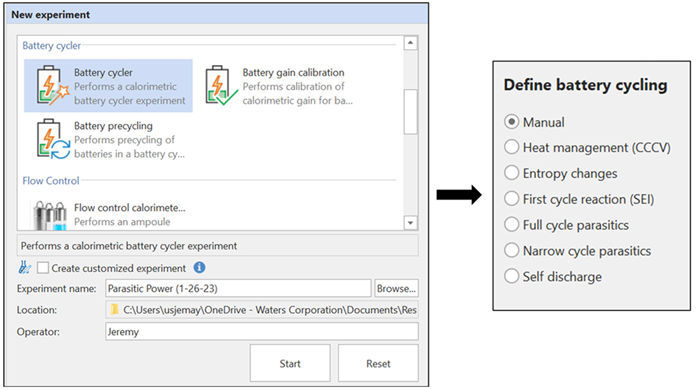The width and height of the screenshot is (700, 390).
Task: Click the 'New experiment' title bar text
Action: (x=50, y=15)
